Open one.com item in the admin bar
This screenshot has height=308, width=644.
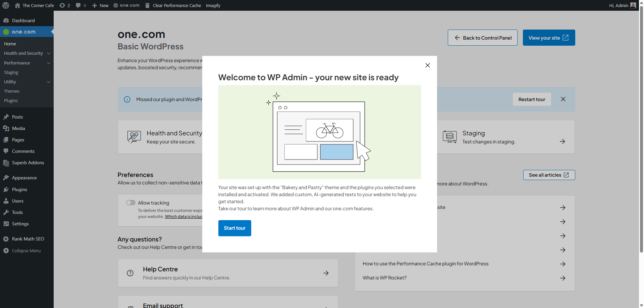click(126, 5)
